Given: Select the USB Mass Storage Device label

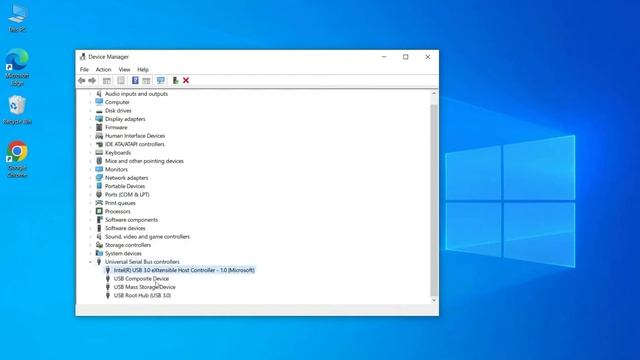Looking at the screenshot, I should [x=144, y=287].
